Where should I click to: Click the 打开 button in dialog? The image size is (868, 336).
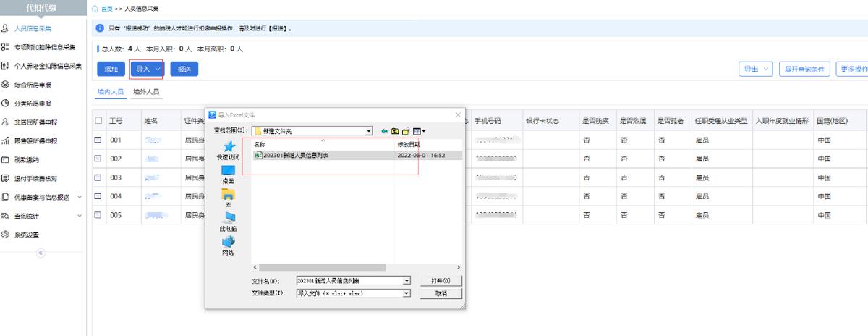point(441,280)
